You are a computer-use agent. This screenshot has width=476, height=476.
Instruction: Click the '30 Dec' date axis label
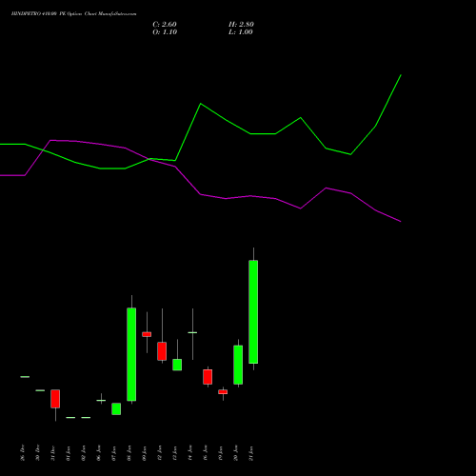tap(38, 453)
